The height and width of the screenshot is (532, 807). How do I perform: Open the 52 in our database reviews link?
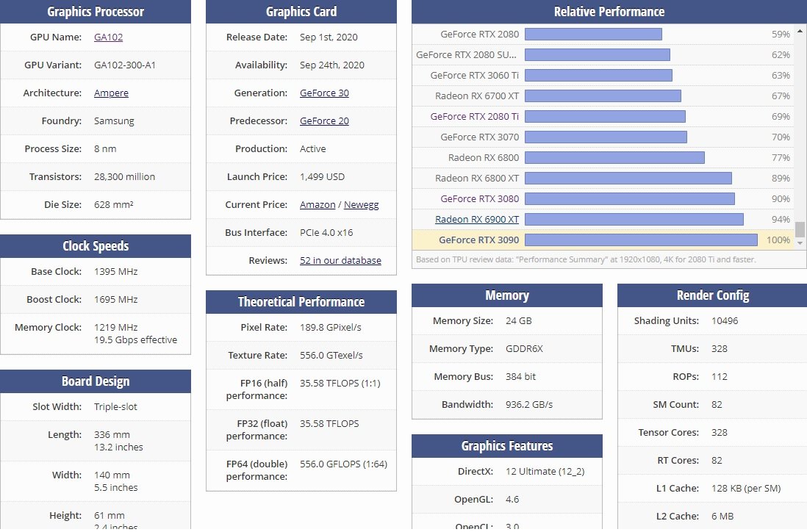340,260
